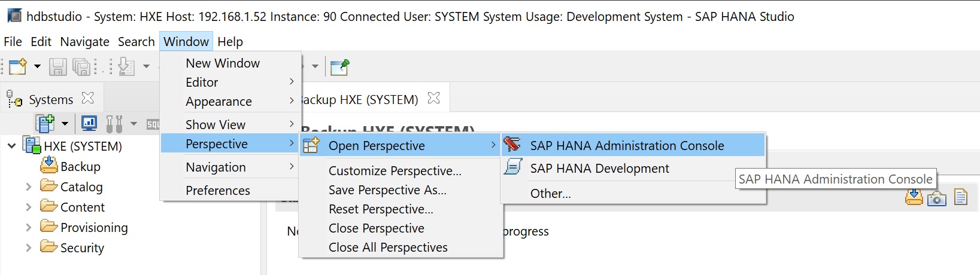The width and height of the screenshot is (980, 275).
Task: Close the Backup HXE (SYSTEM) editor tab
Action: point(434,98)
